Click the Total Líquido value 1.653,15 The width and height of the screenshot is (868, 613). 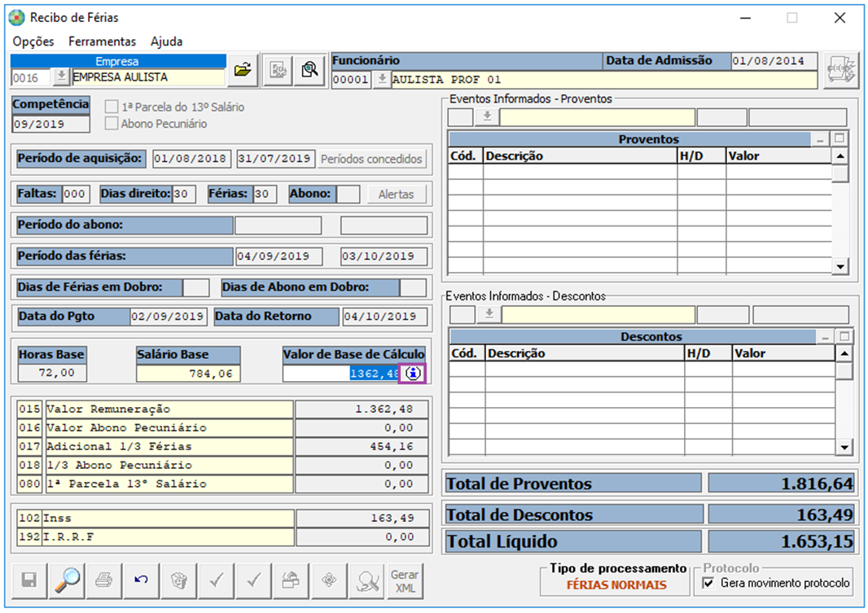[783, 541]
